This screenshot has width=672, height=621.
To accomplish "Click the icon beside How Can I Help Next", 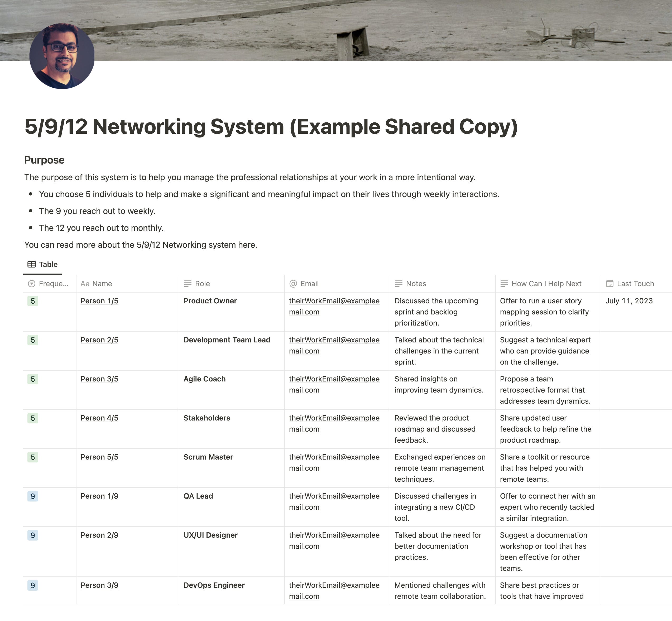I will coord(504,284).
